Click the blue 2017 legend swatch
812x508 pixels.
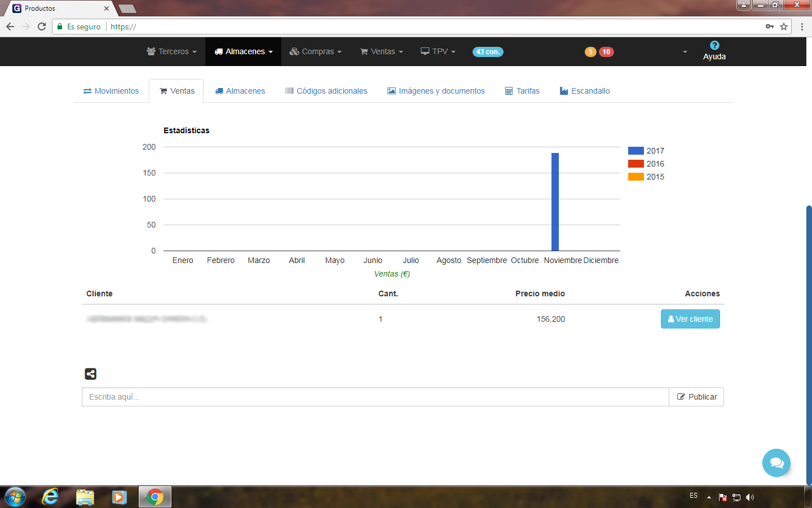click(636, 151)
